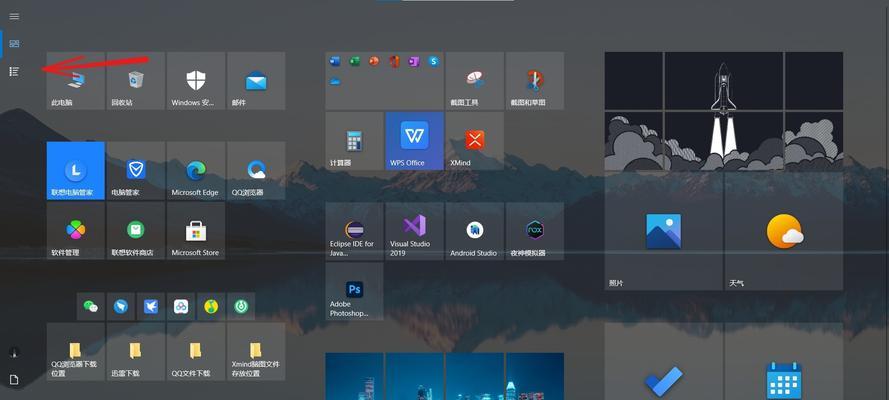
Task: Launch the 联想软件商店 tile
Action: click(136, 231)
